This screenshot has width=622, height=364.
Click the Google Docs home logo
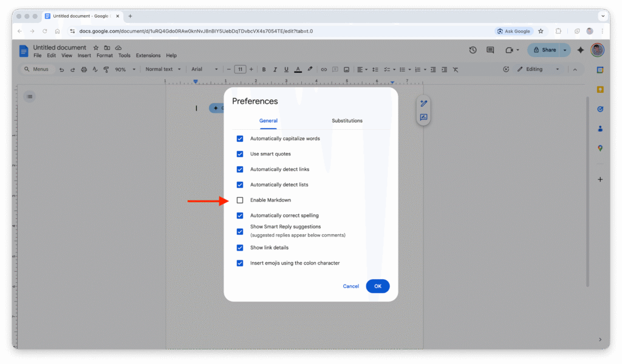(x=24, y=51)
